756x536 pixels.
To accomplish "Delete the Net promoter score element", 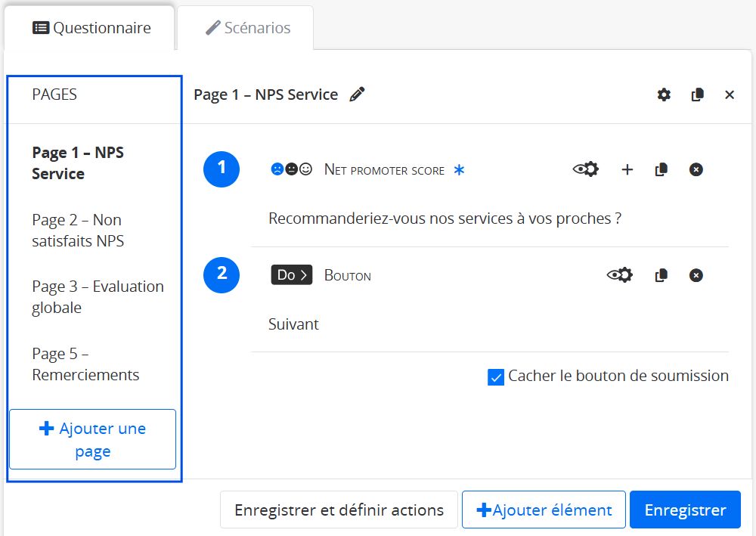I will coord(696,169).
